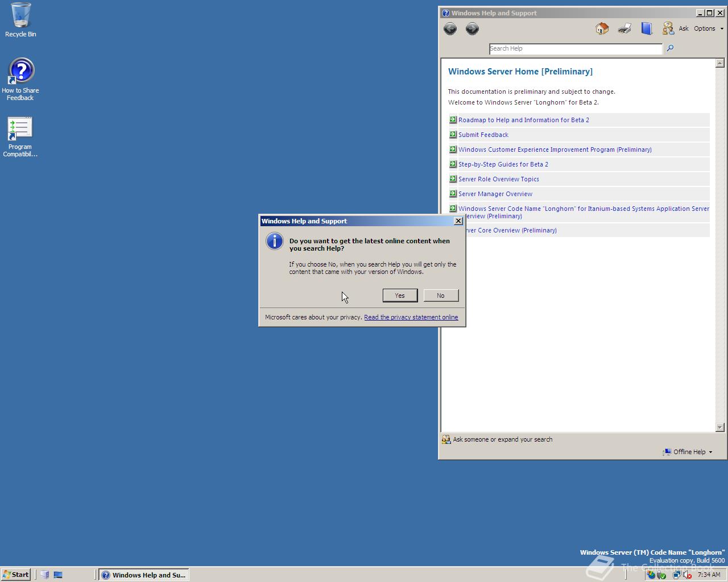Open the Submit Feedback topic
The height and width of the screenshot is (582, 728).
click(483, 135)
